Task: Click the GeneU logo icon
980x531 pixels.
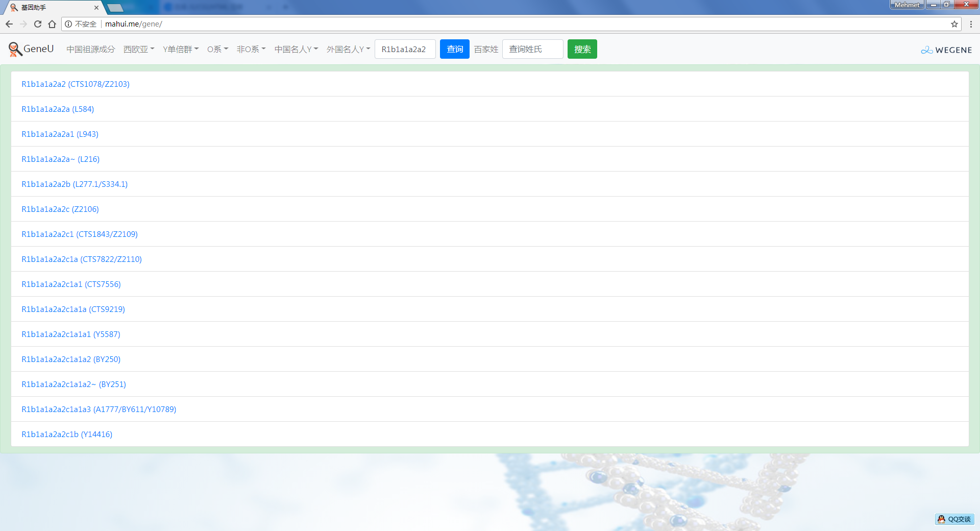Action: click(15, 49)
